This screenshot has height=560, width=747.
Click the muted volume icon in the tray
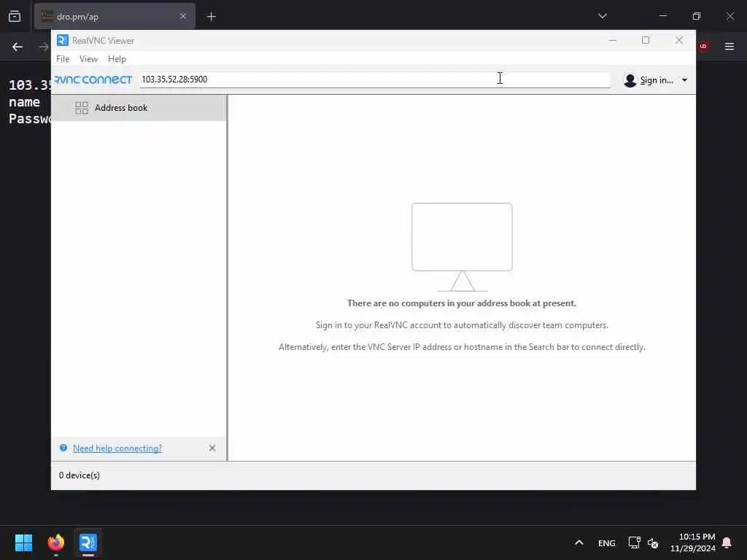(x=653, y=543)
